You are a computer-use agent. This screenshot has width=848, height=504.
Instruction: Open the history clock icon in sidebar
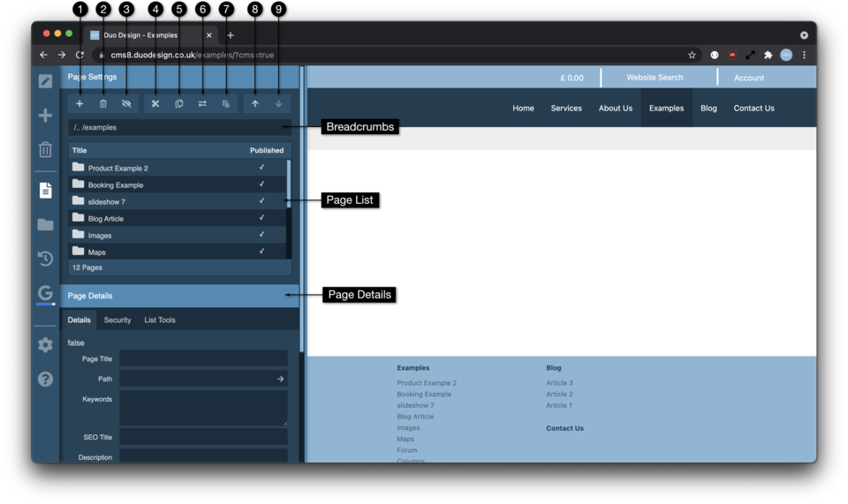click(x=45, y=259)
